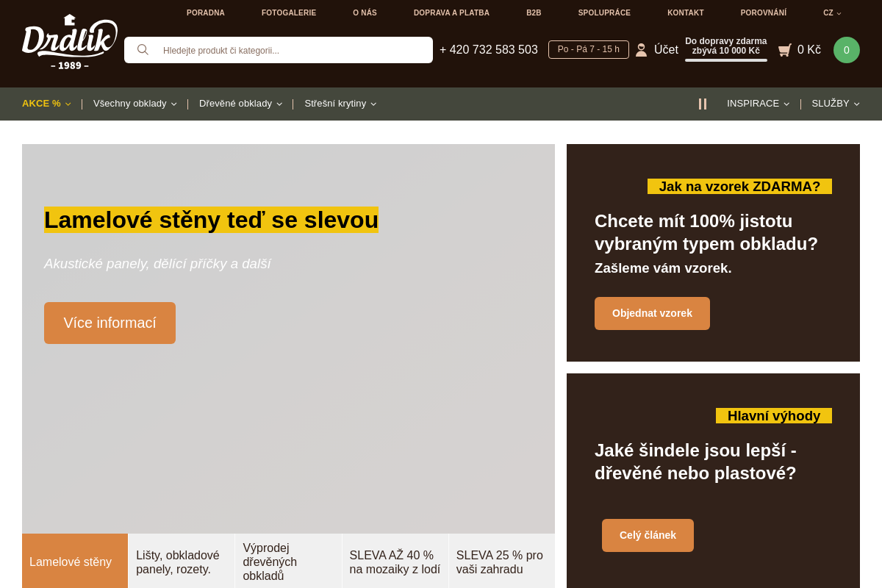Click the Více informací button
The height and width of the screenshot is (588, 882).
(110, 323)
